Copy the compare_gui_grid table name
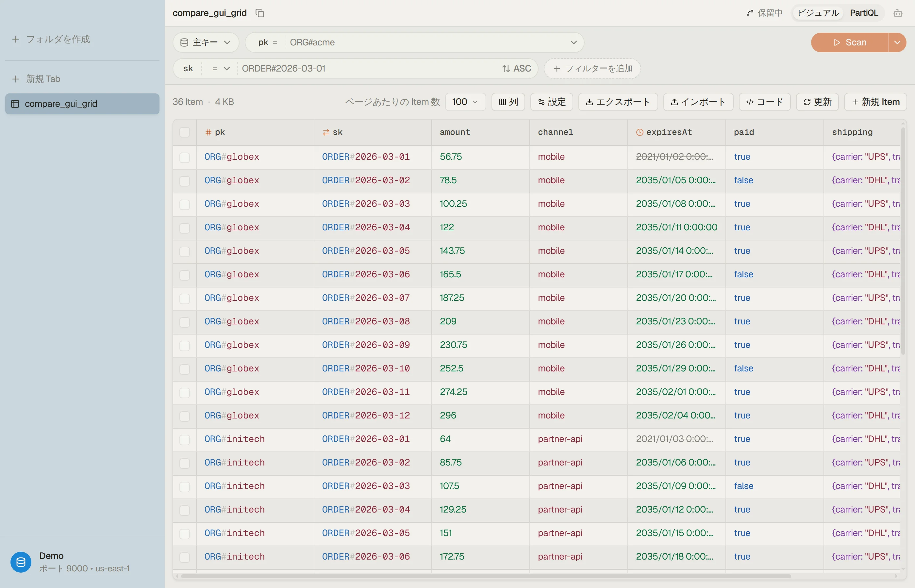Viewport: 915px width, 588px height. click(260, 13)
